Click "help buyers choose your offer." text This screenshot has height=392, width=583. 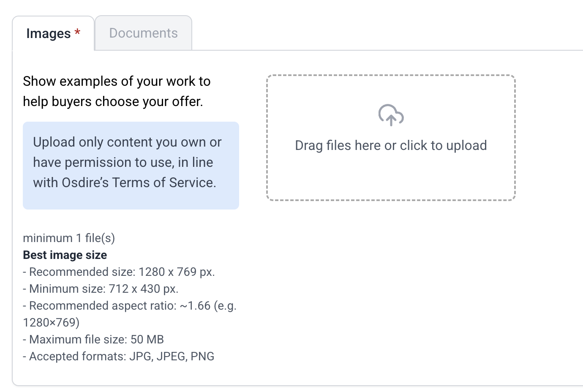point(113,101)
